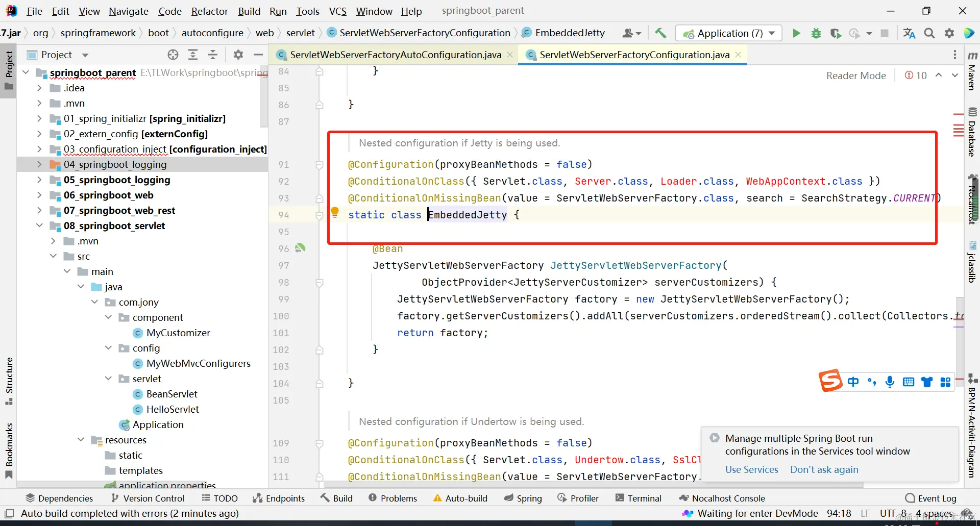Image resolution: width=980 pixels, height=526 pixels.
Task: Click the editor horizontal scrollbar
Action: tap(593, 485)
